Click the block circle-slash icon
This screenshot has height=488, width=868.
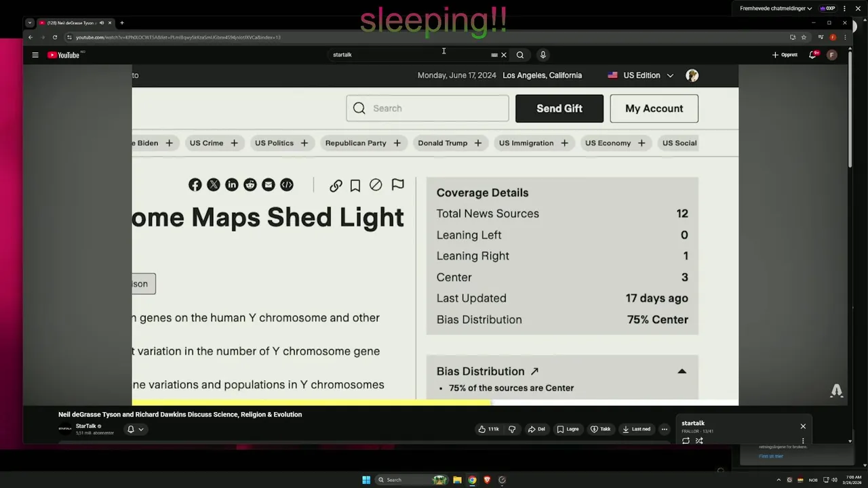pos(376,185)
